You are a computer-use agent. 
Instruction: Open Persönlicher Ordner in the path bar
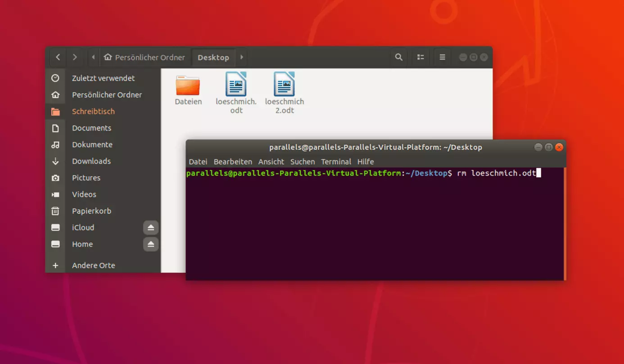click(145, 57)
